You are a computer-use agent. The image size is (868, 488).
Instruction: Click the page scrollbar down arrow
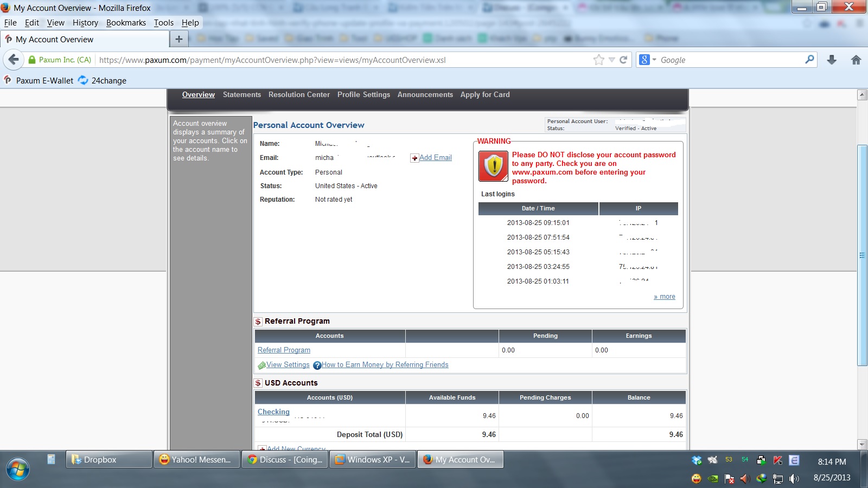coord(862,445)
